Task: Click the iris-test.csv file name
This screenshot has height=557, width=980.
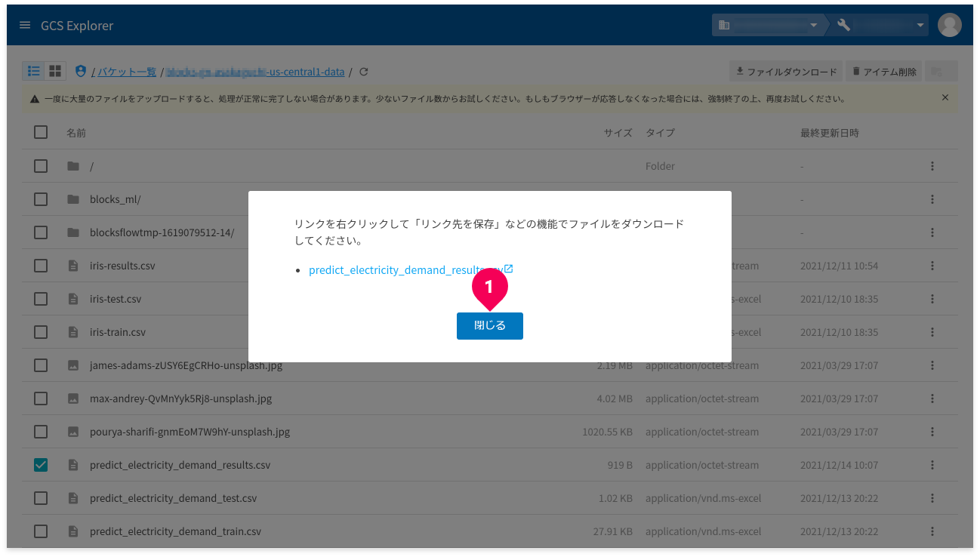Action: click(x=116, y=299)
